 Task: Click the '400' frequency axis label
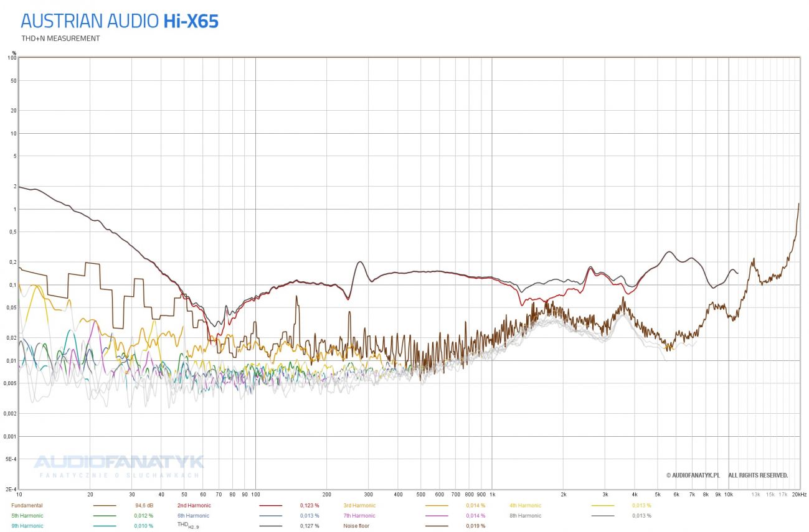click(x=398, y=495)
